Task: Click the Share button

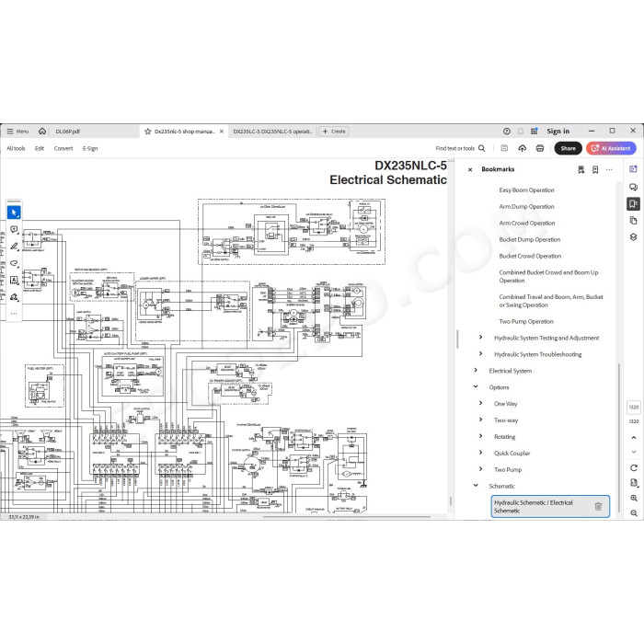Action: [x=568, y=148]
